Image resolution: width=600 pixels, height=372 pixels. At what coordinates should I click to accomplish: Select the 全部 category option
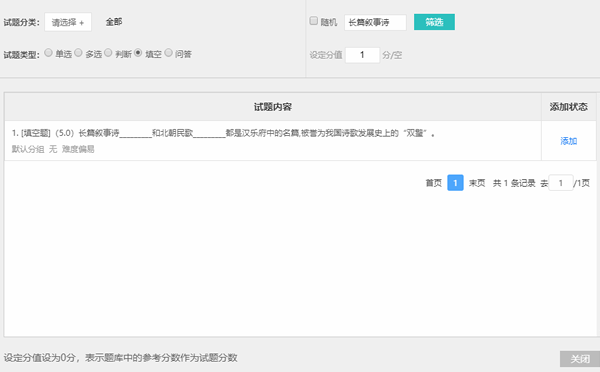pyautogui.click(x=114, y=22)
